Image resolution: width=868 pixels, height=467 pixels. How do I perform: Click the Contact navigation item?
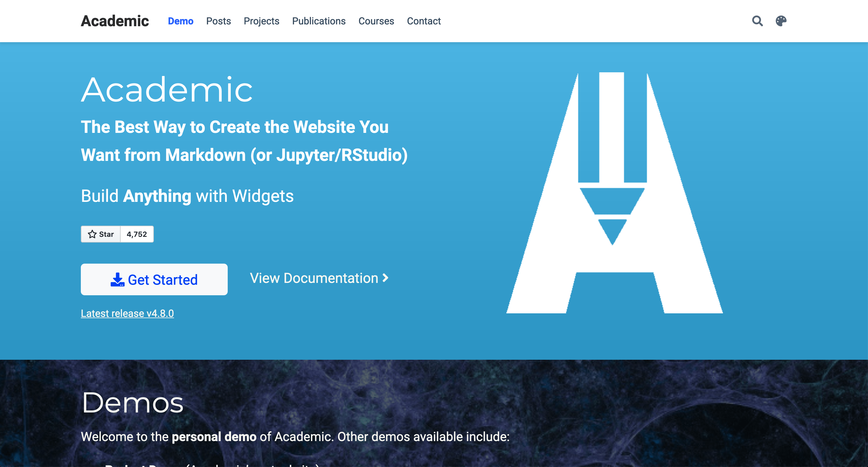coord(424,21)
